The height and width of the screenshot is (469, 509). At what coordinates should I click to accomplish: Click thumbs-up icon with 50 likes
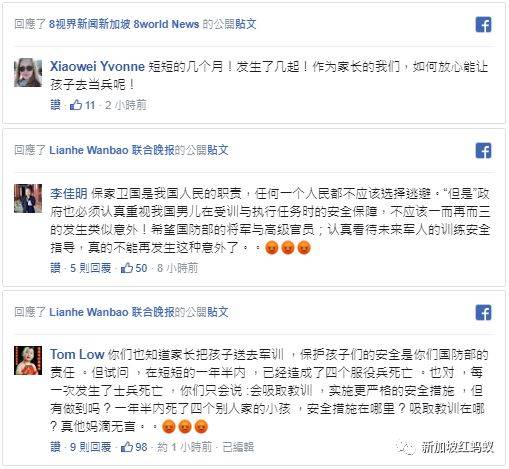point(127,268)
